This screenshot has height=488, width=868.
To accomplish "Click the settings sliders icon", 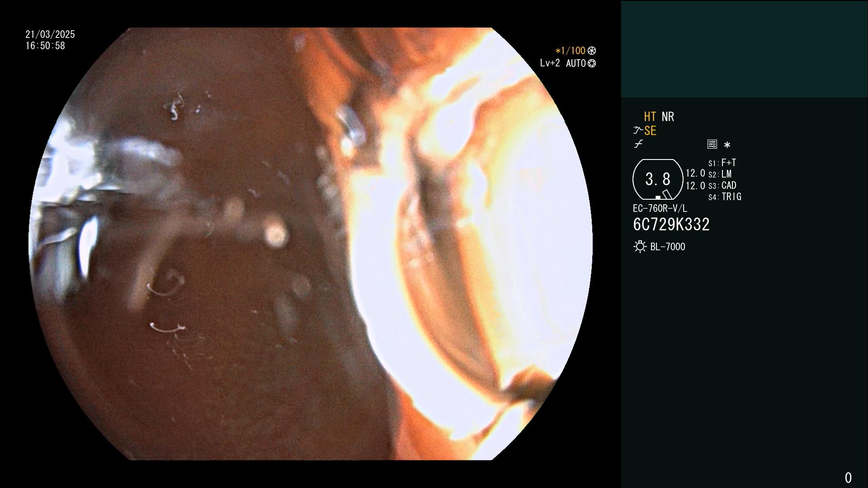I will (712, 144).
